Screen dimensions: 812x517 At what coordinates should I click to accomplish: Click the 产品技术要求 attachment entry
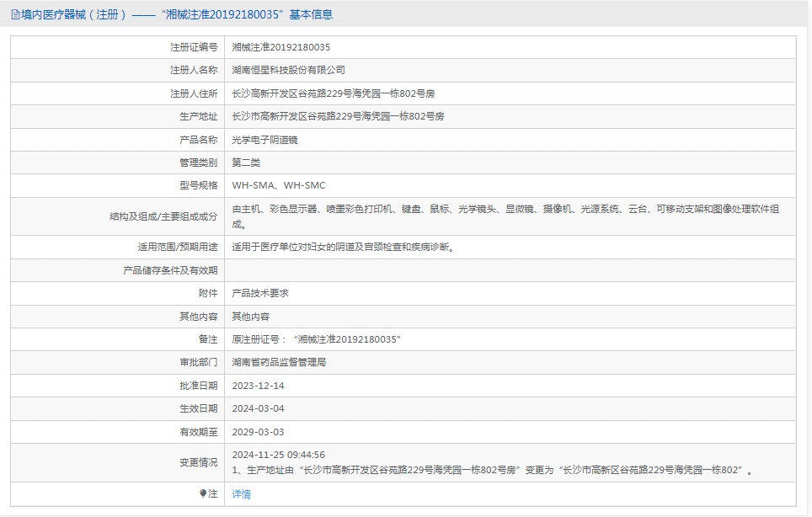pos(260,293)
